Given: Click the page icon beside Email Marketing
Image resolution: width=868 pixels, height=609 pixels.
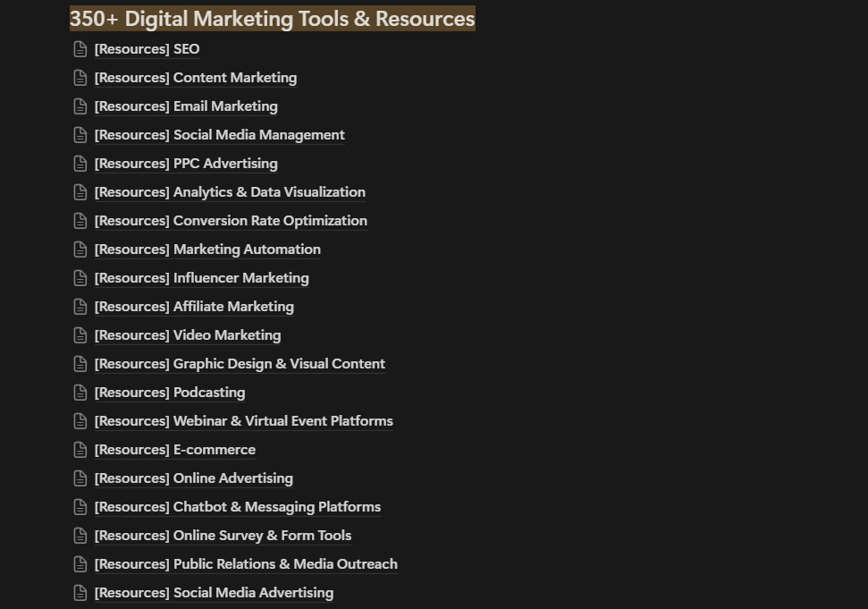Looking at the screenshot, I should pyautogui.click(x=80, y=106).
